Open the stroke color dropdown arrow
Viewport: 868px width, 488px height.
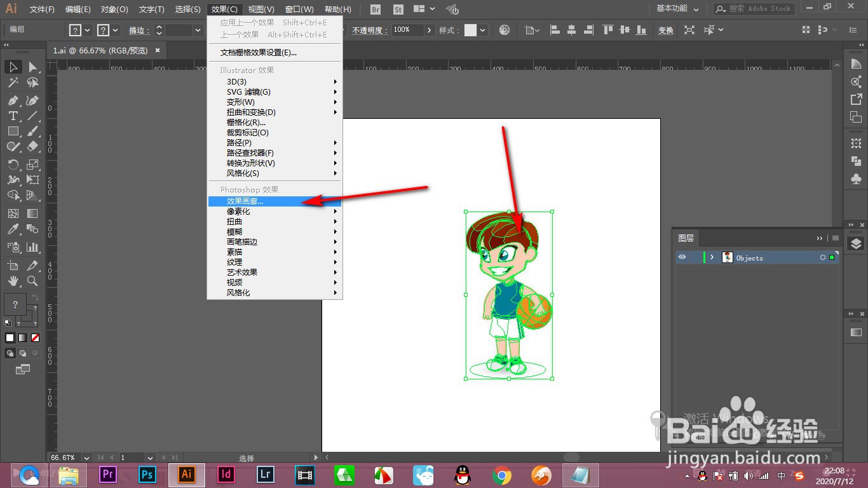coord(116,30)
